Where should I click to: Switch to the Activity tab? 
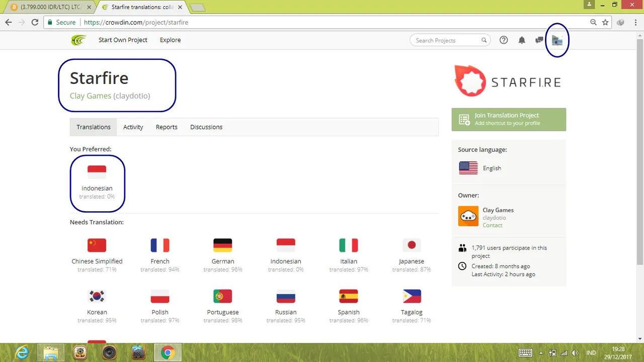tap(133, 127)
